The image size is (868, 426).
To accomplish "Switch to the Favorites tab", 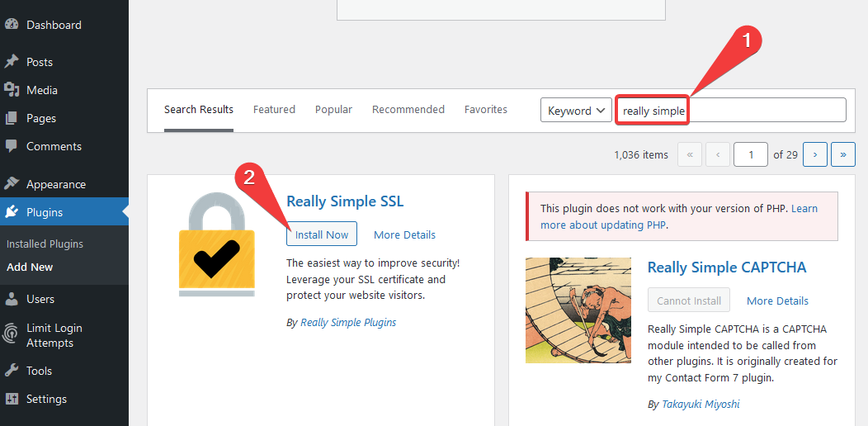I will pos(485,110).
